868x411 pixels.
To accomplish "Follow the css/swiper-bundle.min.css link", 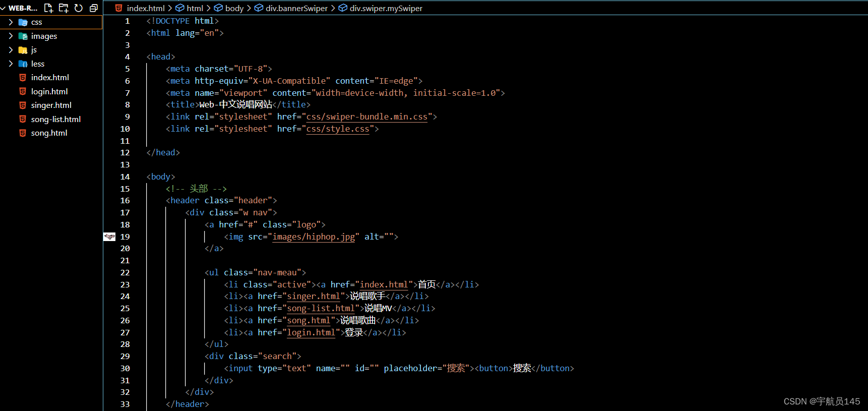I will [367, 117].
